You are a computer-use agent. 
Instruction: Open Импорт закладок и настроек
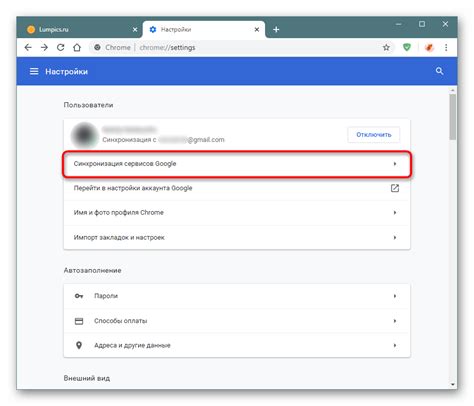(x=237, y=237)
